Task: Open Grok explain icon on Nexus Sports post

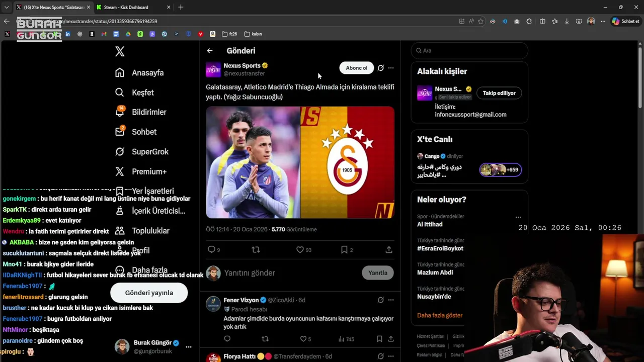Action: point(381,68)
